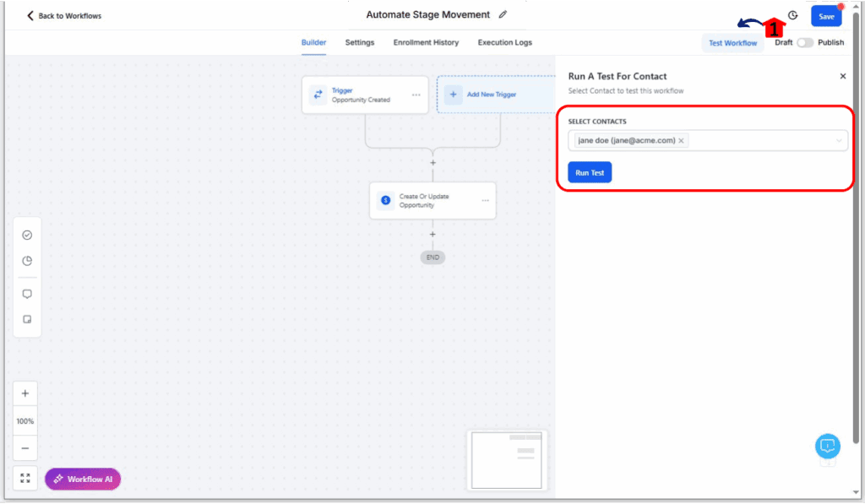
Task: Click the pencil icon to rename workflow
Action: 503,14
